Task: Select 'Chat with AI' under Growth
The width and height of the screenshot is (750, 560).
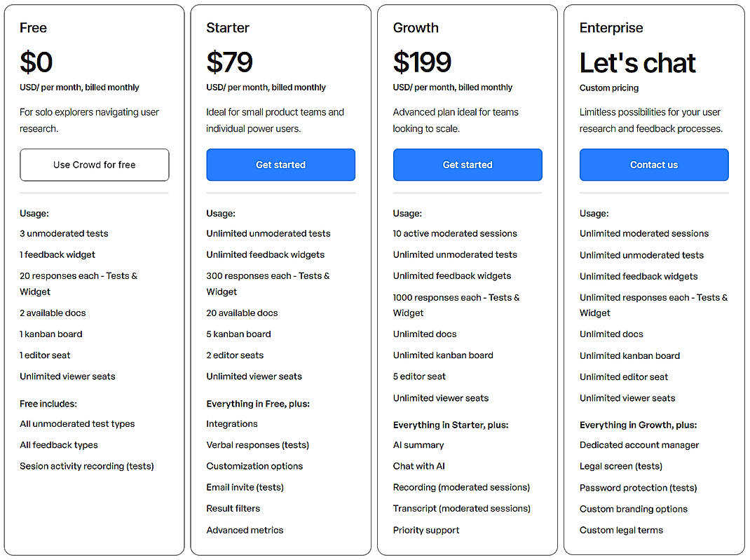Action: 419,465
